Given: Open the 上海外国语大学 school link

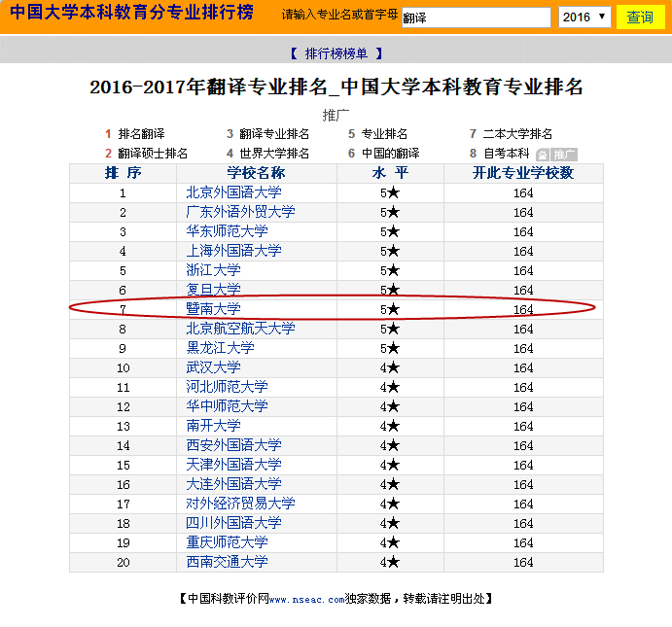Looking at the screenshot, I should tap(233, 251).
